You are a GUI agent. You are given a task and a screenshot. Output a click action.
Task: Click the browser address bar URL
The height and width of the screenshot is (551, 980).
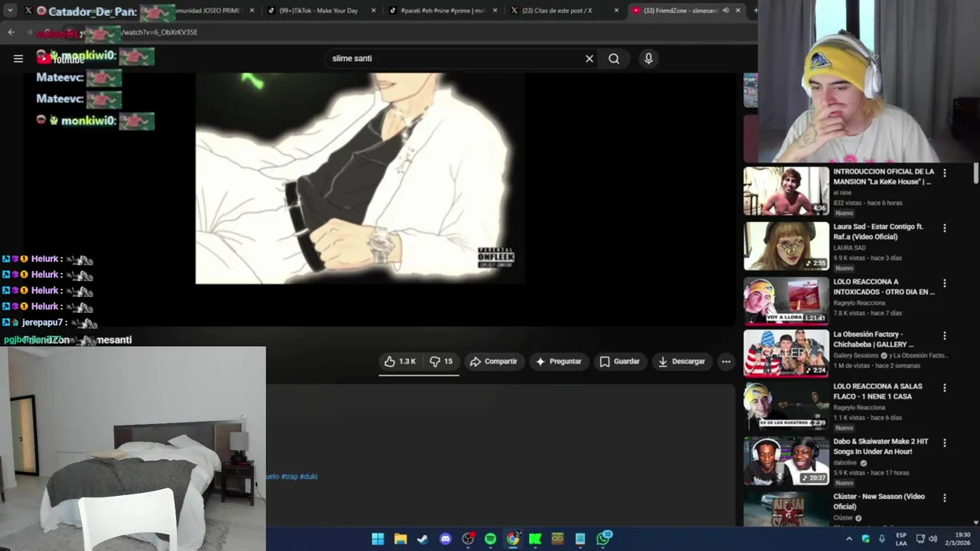[x=159, y=32]
